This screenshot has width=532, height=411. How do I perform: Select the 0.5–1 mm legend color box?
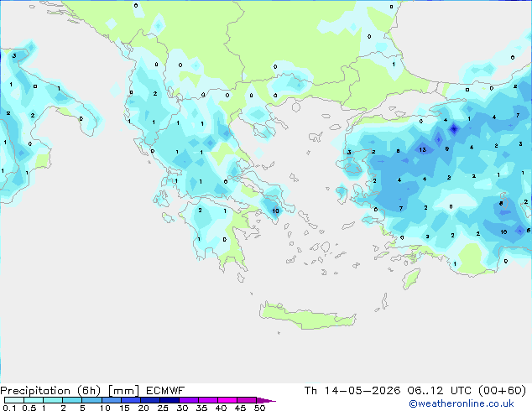34,400
